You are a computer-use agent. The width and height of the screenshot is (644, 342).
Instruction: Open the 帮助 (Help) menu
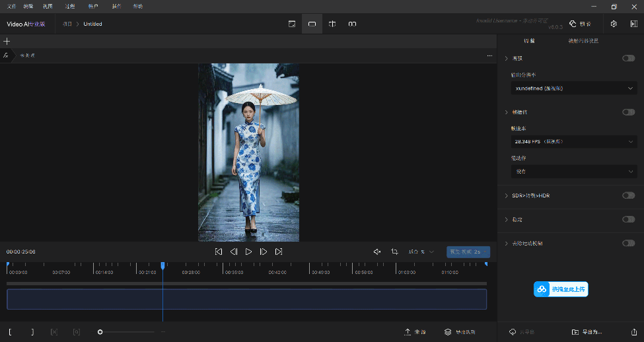click(138, 6)
